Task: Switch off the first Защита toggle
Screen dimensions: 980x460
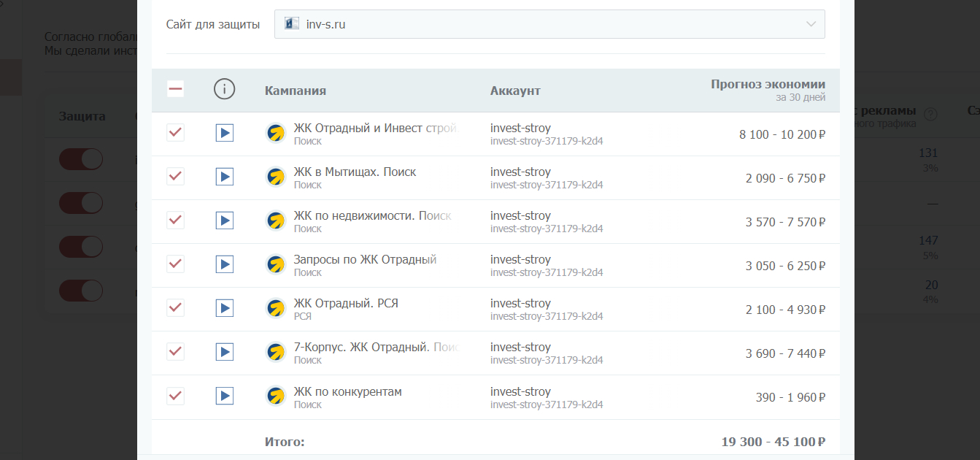Action: 81,159
